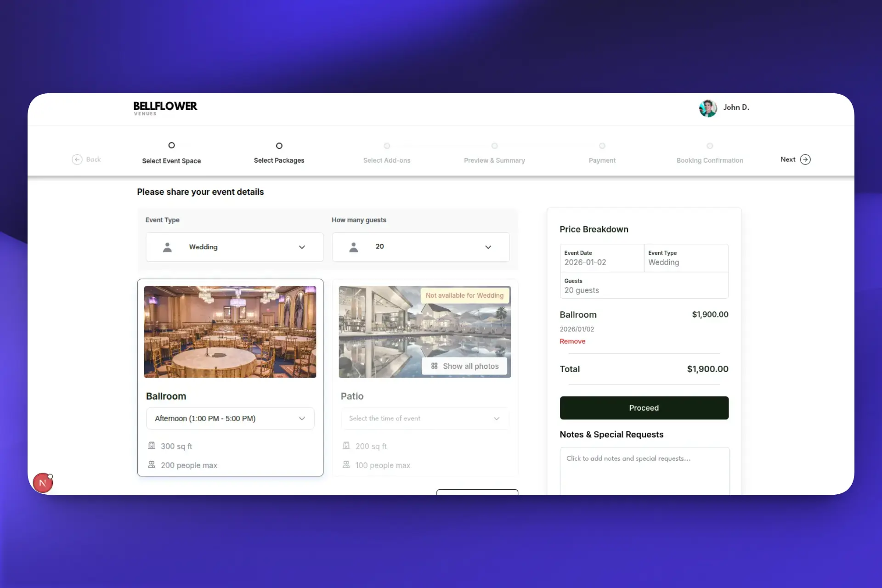Click Ballroom 200 people max icon

[152, 465]
